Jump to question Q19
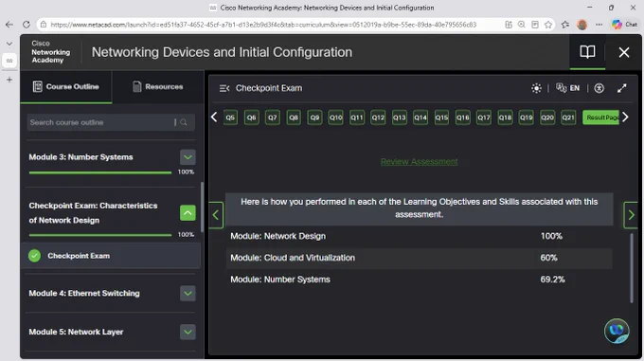The image size is (644, 361). point(527,117)
